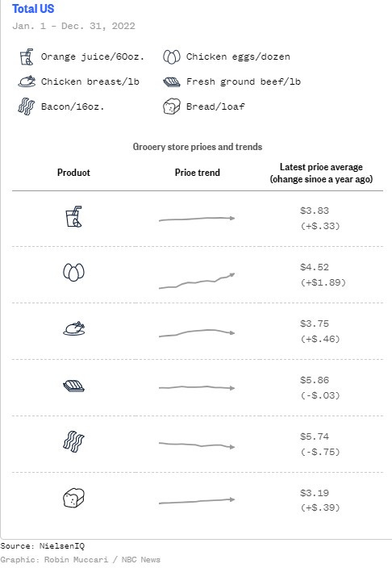The width and height of the screenshot is (392, 568).
Task: Select the chicken icon in table row
Action: [74, 328]
